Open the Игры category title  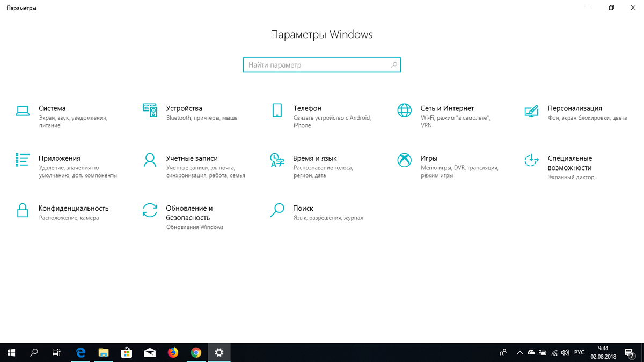(429, 158)
